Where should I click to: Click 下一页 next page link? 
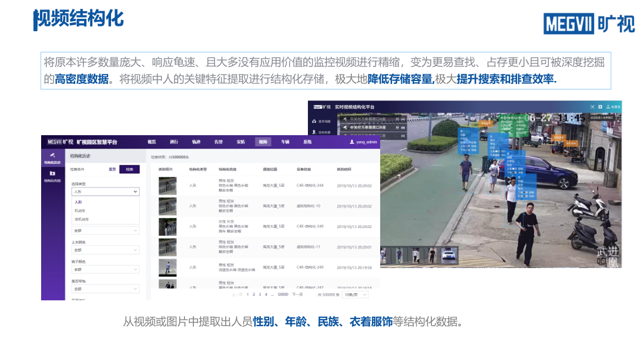pyautogui.click(x=297, y=294)
